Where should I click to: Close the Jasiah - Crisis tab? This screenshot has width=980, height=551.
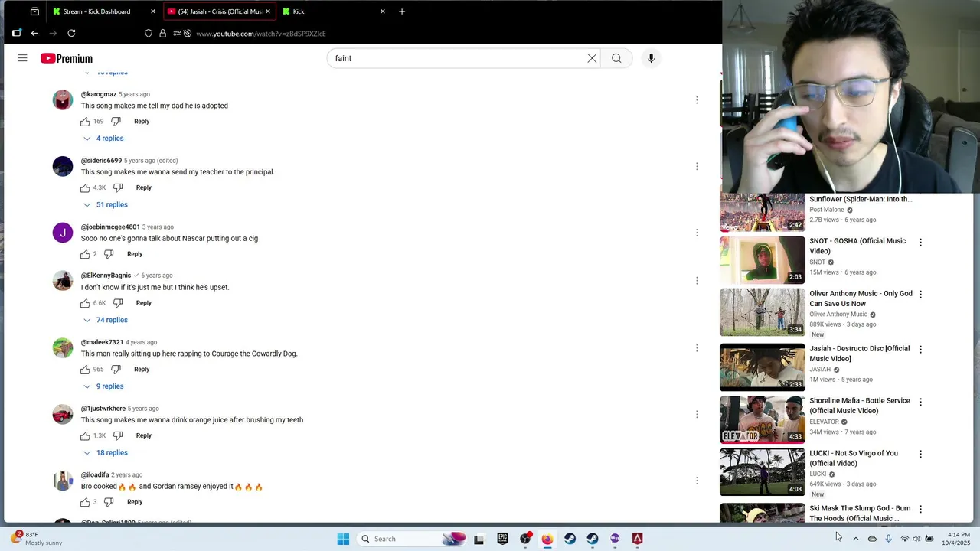pos(267,11)
